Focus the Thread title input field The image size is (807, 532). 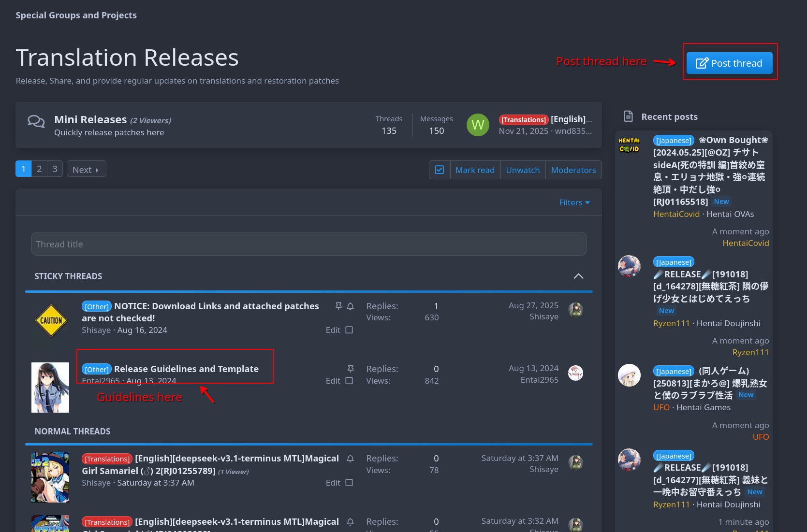point(308,244)
